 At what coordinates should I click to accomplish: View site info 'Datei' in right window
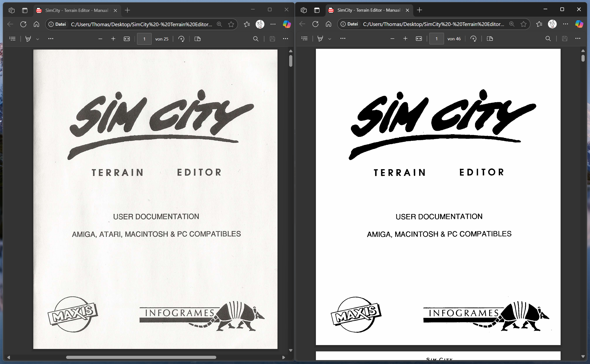[349, 24]
